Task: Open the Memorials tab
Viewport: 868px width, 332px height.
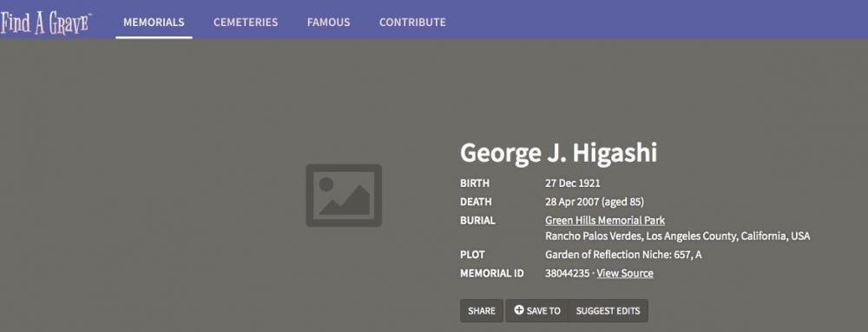Action: (154, 23)
